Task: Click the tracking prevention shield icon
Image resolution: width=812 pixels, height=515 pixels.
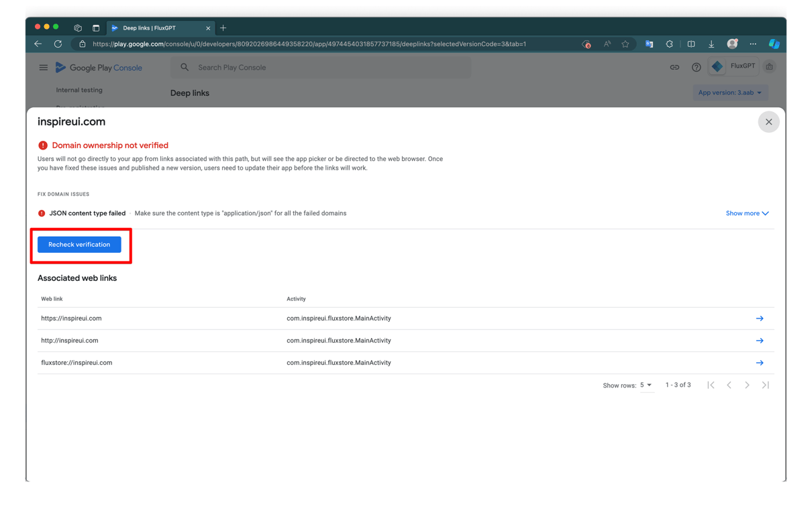Action: 587,44
